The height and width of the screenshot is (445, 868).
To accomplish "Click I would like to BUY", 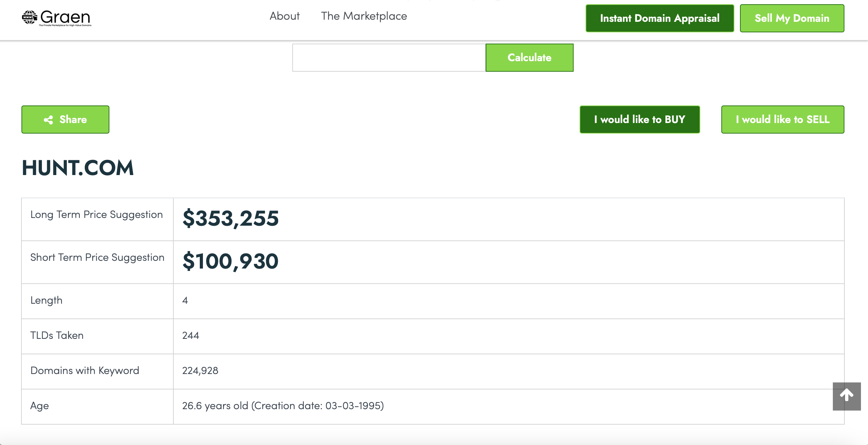I will 639,120.
